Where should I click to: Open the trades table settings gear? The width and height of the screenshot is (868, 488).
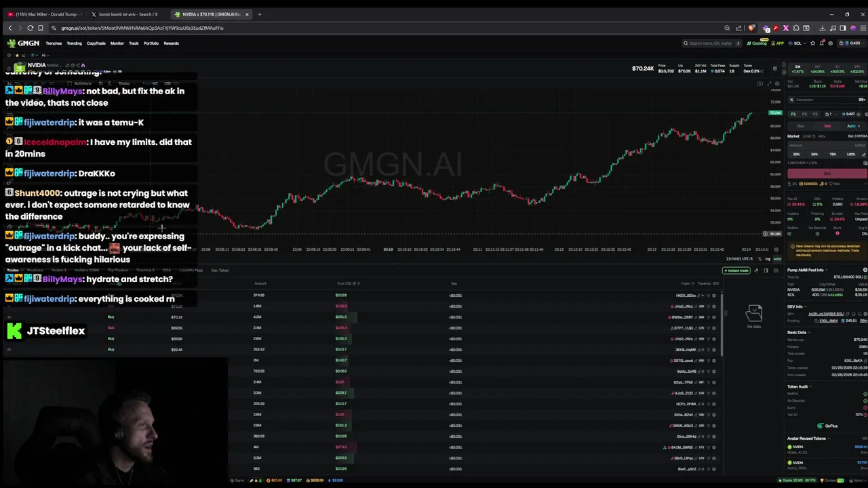click(776, 270)
